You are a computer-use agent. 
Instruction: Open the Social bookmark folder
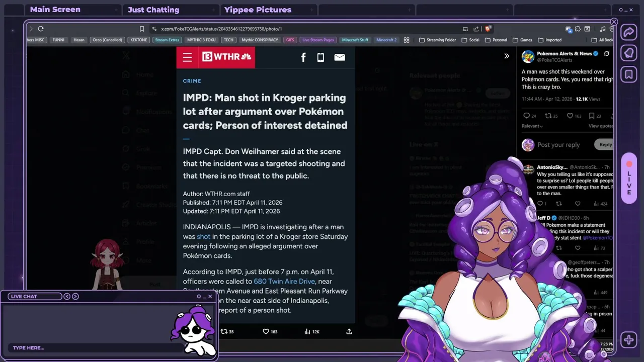point(470,40)
